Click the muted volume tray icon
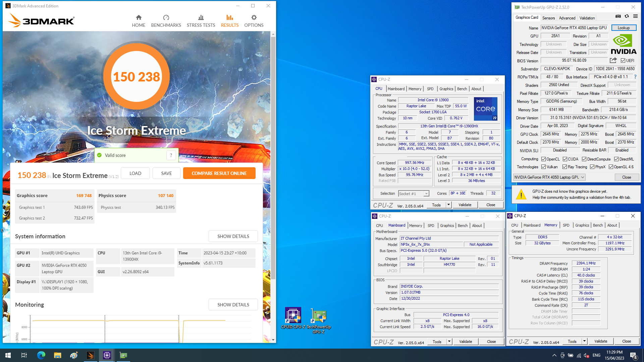The height and width of the screenshot is (362, 644). pyautogui.click(x=587, y=355)
